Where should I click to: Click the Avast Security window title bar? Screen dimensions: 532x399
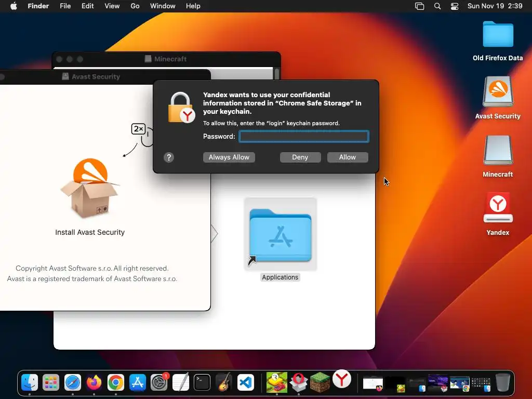click(105, 77)
